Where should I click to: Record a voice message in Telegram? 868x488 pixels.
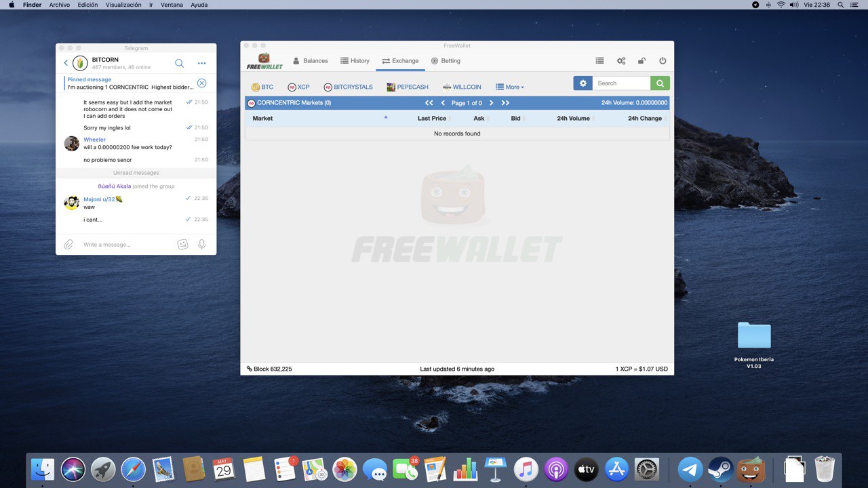pos(201,245)
